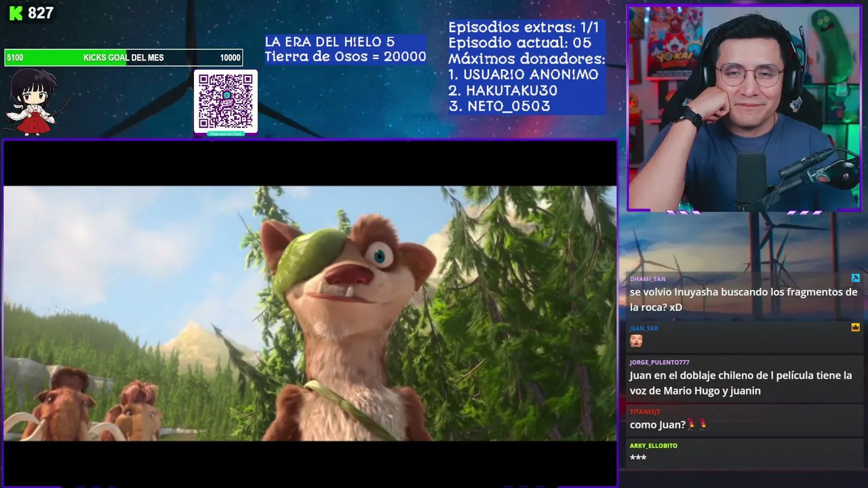Click the "Episodio actual: 05" line
This screenshot has height=488, width=868.
519,43
